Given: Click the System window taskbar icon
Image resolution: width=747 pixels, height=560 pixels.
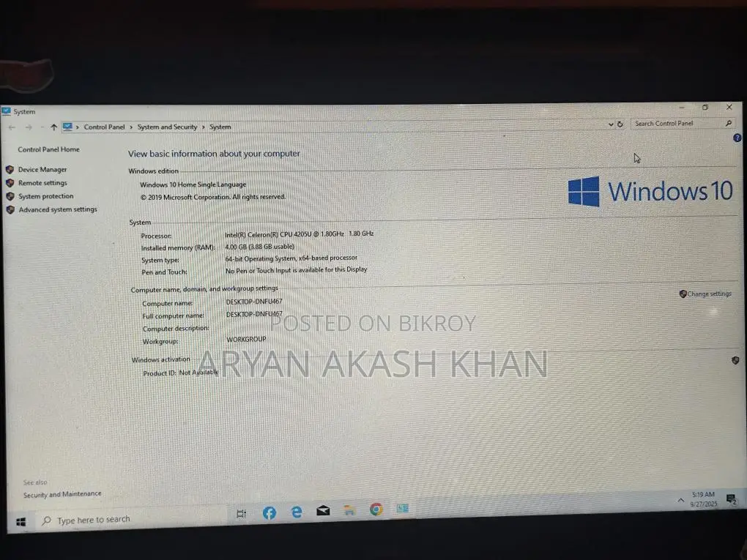Looking at the screenshot, I should [403, 508].
